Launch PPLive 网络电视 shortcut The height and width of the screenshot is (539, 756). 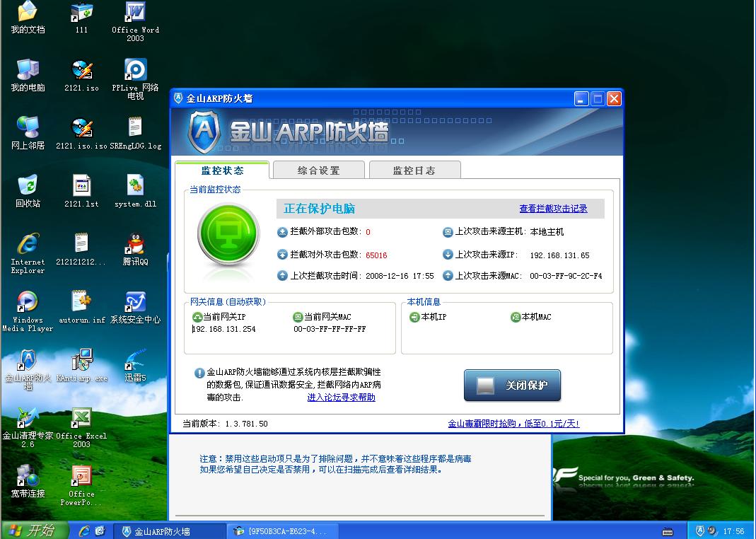coord(136,79)
